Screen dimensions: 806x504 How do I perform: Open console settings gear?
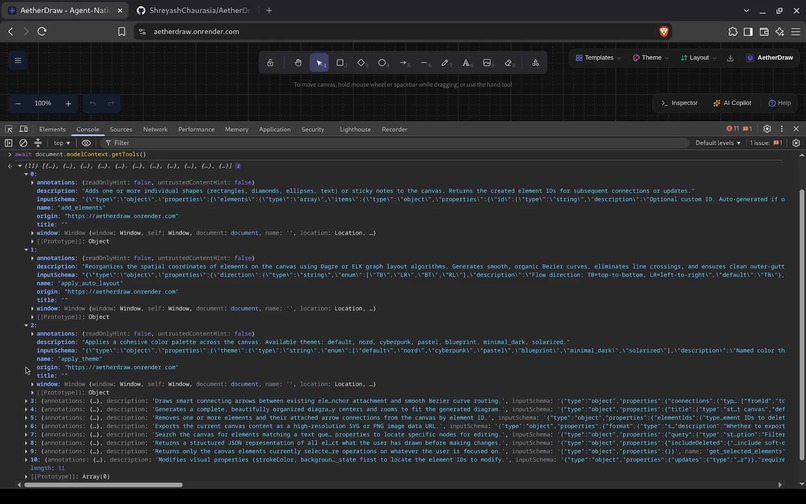796,143
